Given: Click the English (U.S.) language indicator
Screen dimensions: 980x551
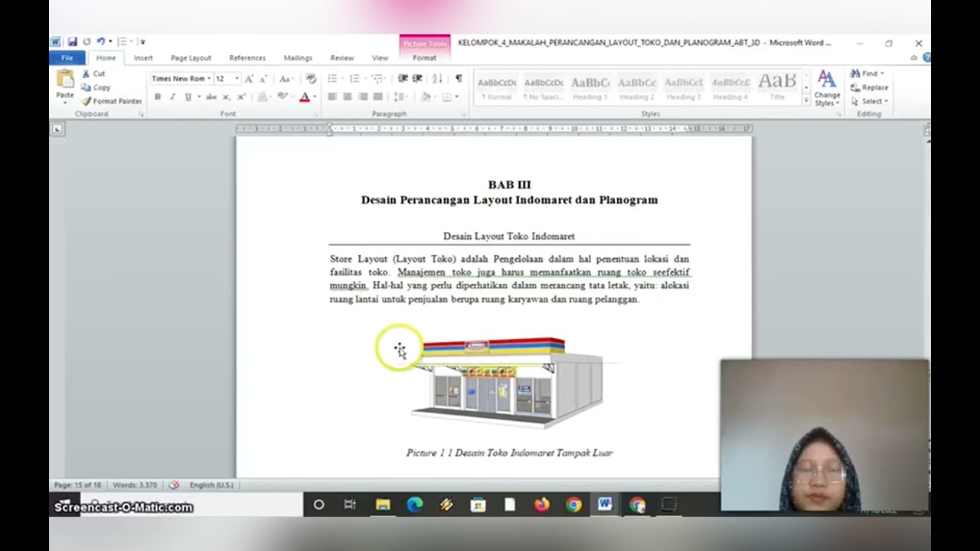Looking at the screenshot, I should click(211, 485).
